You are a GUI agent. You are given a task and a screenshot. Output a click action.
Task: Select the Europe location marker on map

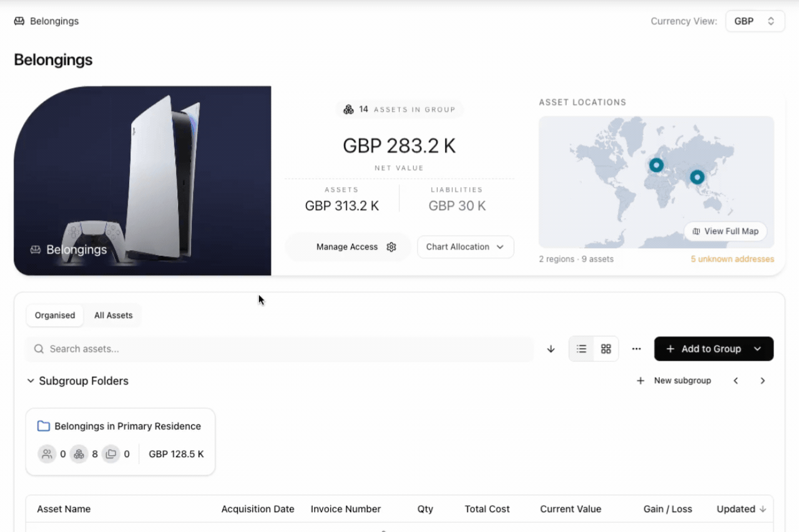(656, 165)
